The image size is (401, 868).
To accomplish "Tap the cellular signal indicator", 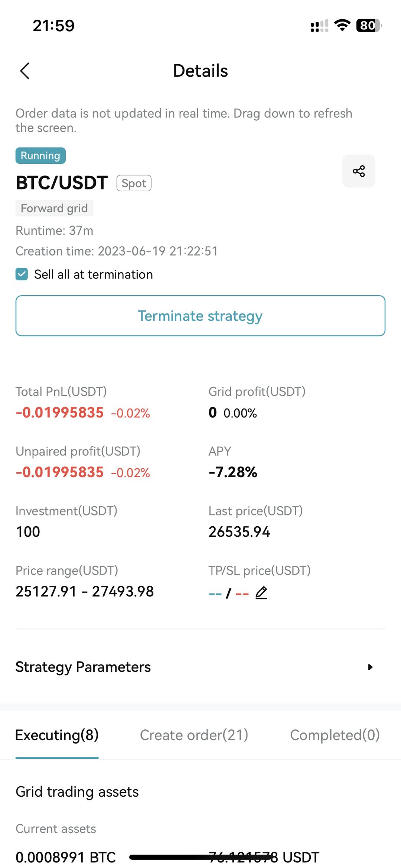I will coord(319,26).
